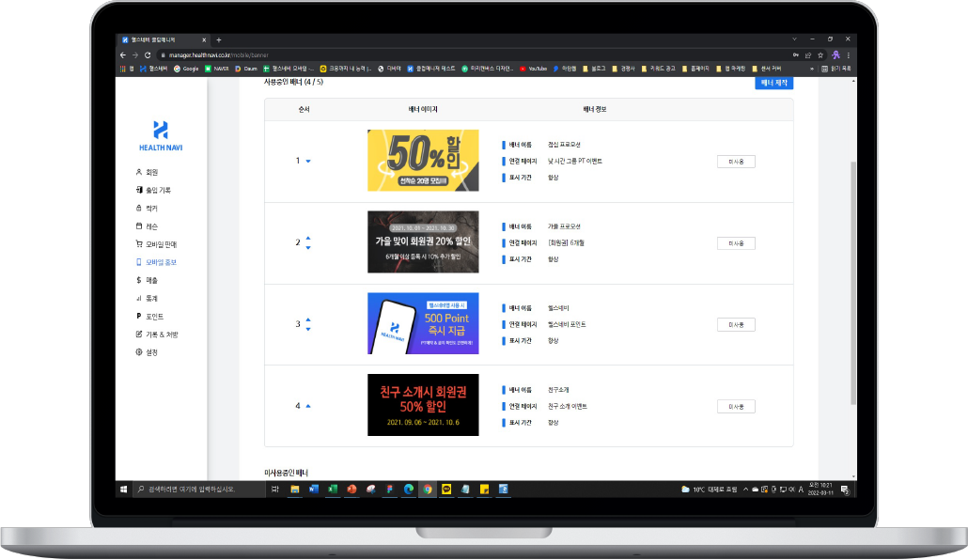Viewport: 968px width, 560px height.
Task: Open 회원 (members) in the sidebar
Action: pos(147,172)
